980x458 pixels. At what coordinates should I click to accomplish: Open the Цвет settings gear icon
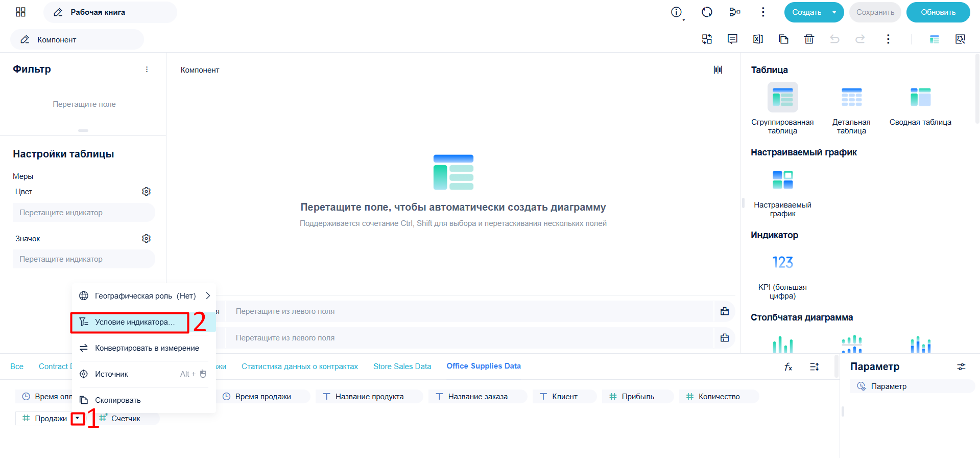click(x=146, y=191)
